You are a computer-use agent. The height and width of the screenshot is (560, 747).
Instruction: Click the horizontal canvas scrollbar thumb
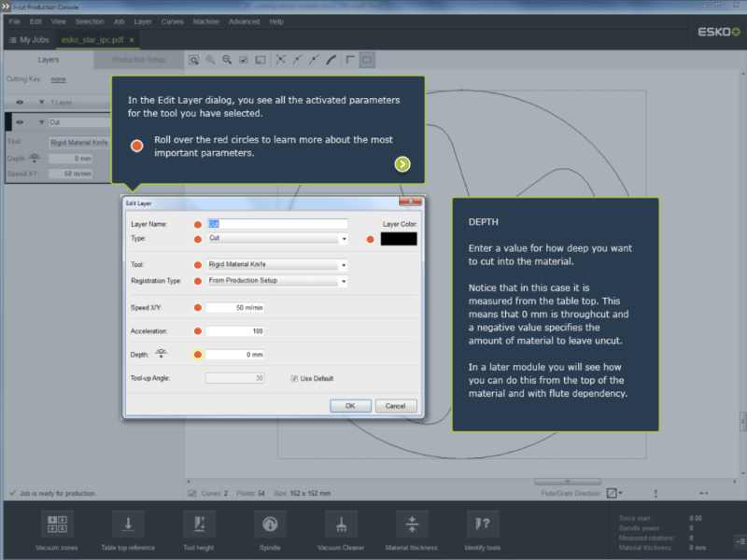click(568, 482)
